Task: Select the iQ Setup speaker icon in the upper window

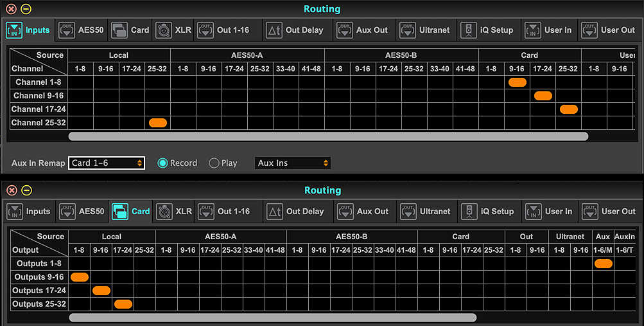Action: click(469, 30)
